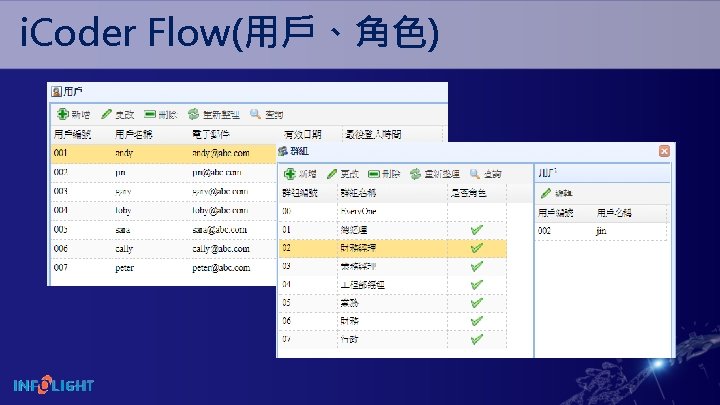The image size is (720, 405).
Task: Click the user portrait icon in 用戶 title bar
Action: coord(56,92)
